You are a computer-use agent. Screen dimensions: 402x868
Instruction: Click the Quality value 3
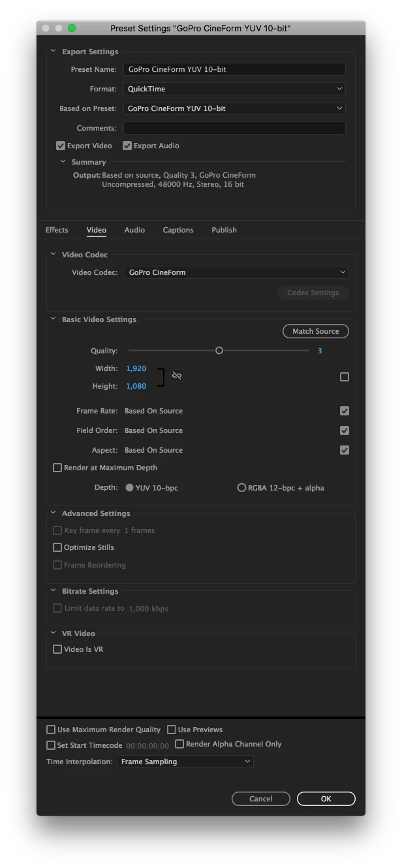coord(320,351)
